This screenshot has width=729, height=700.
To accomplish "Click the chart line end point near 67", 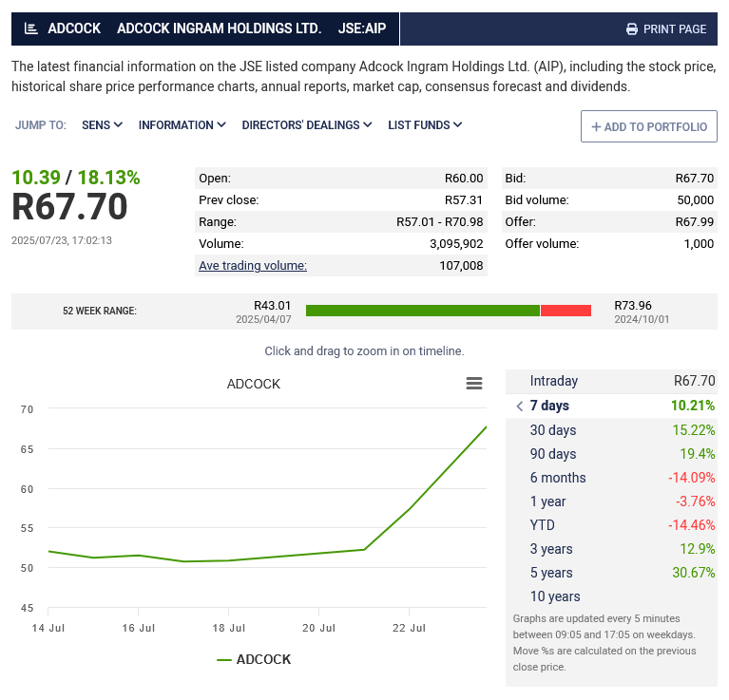I will (486, 427).
